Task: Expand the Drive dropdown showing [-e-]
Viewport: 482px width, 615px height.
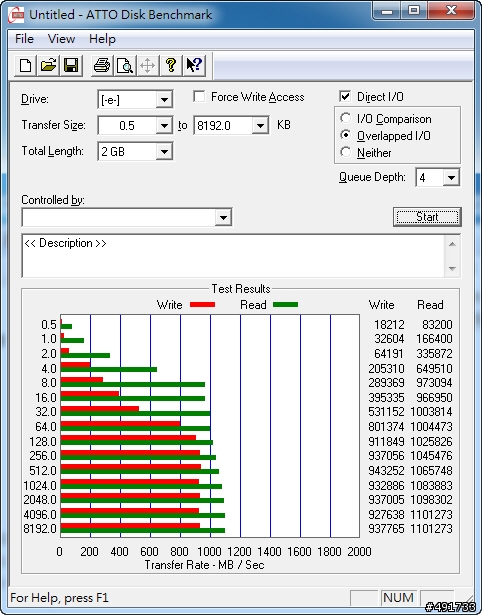Action: 164,100
